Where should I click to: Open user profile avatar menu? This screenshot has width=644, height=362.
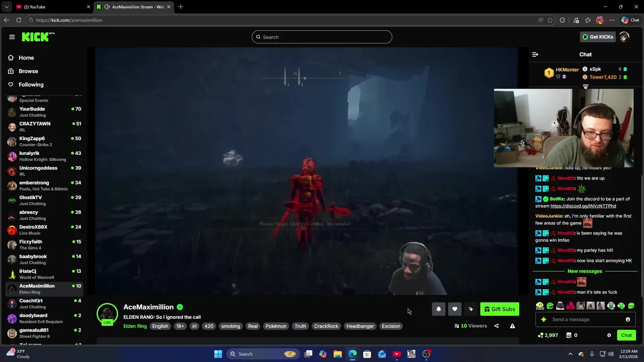pyautogui.click(x=624, y=37)
